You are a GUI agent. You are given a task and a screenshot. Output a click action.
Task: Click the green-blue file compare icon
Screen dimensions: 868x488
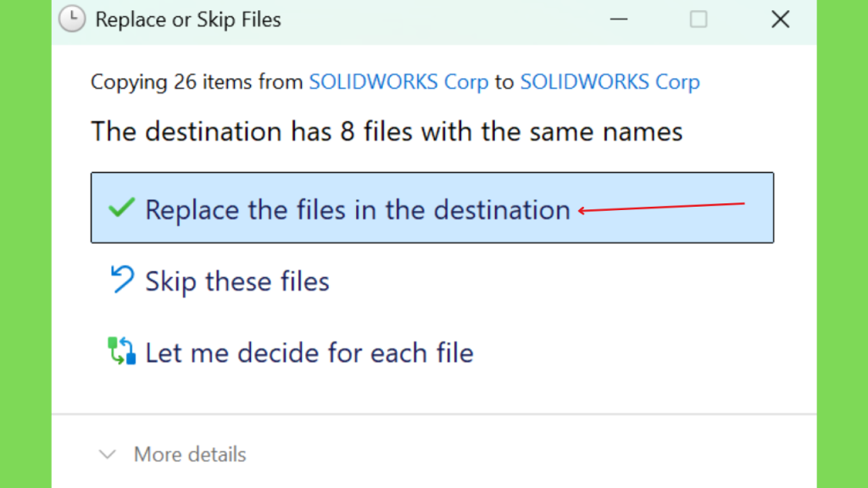pos(122,351)
